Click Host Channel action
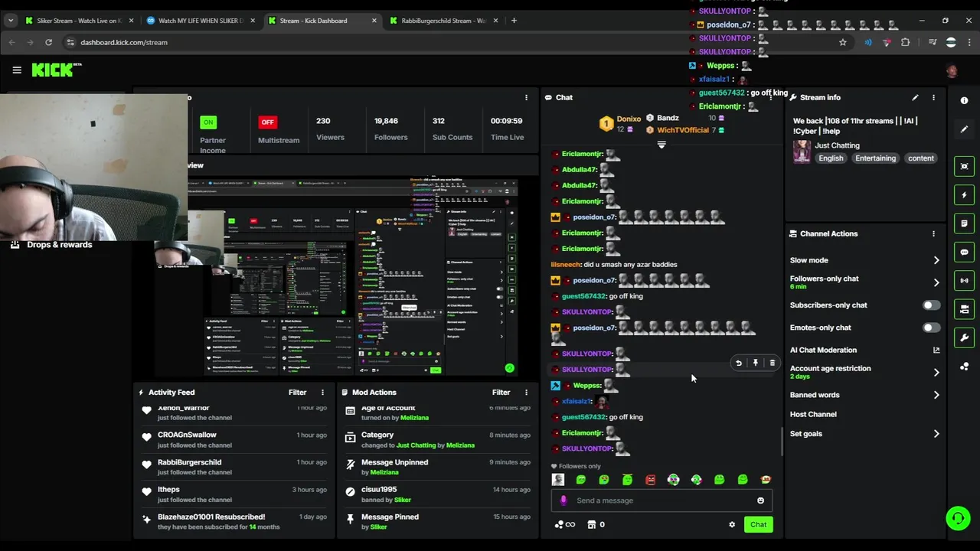This screenshot has height=551, width=980. [813, 415]
